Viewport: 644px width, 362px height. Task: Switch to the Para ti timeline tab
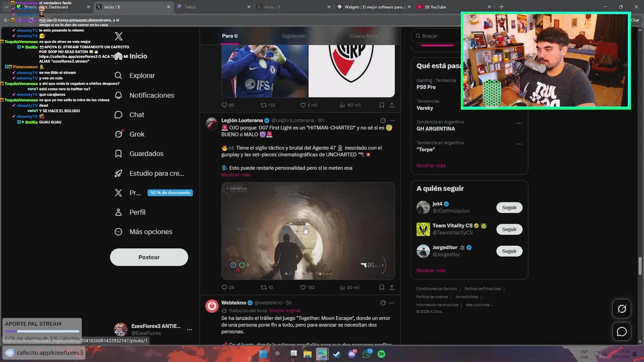click(x=230, y=36)
